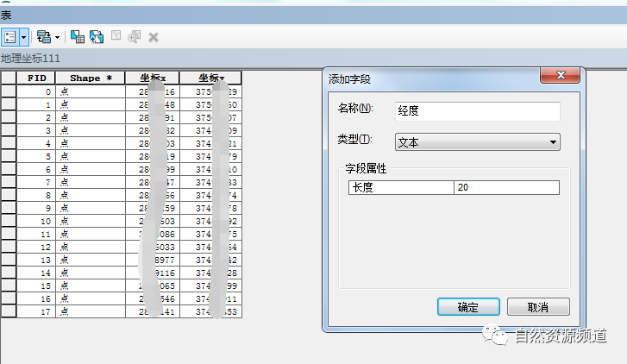Click the 坐标x column header
Image resolution: width=627 pixels, height=364 pixels.
(153, 78)
